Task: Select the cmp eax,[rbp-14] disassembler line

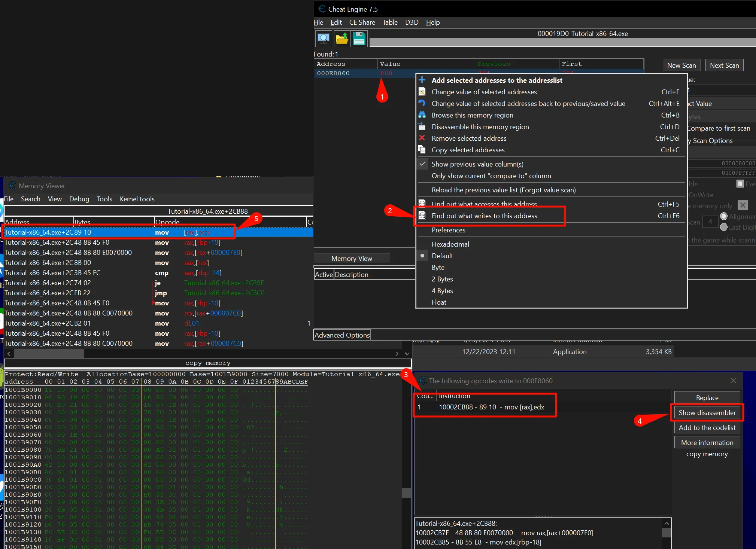Action: point(158,272)
